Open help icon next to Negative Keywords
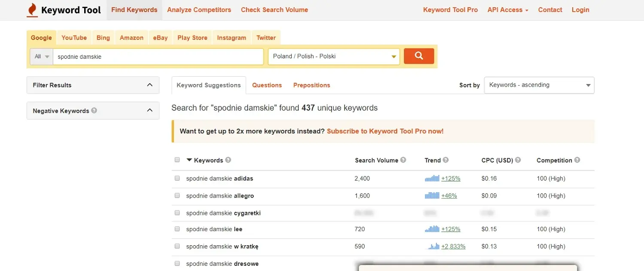Viewport: 644px width, 271px height. pyautogui.click(x=94, y=110)
